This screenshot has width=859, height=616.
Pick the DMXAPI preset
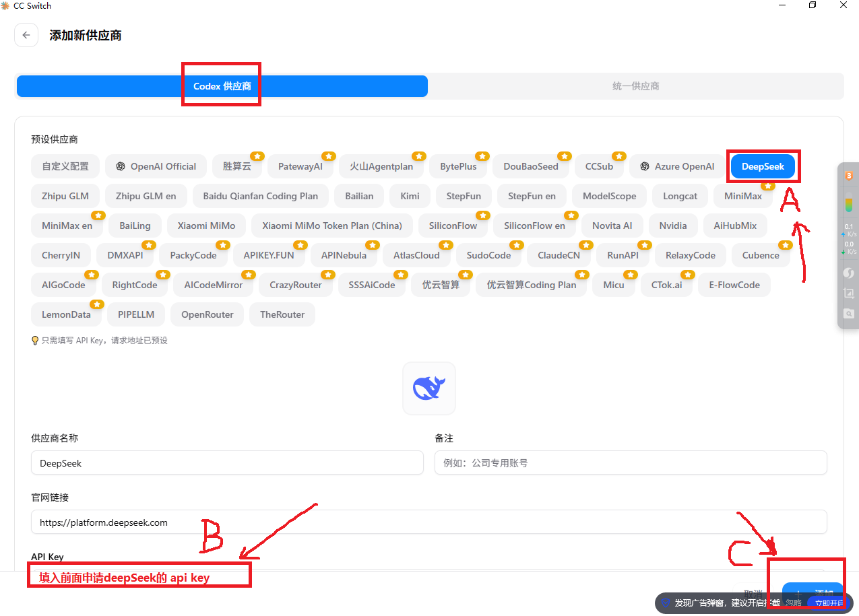click(125, 255)
